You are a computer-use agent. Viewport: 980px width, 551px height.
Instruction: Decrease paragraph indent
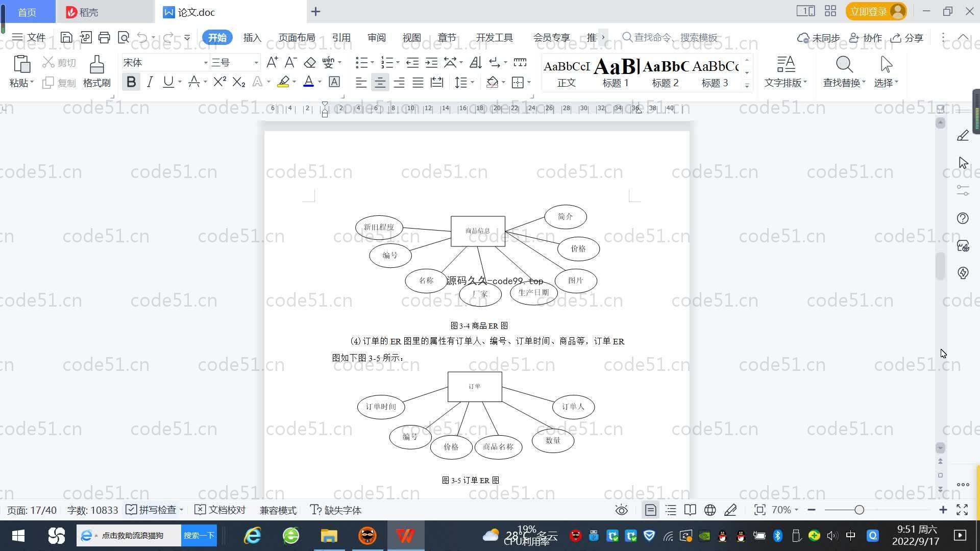[412, 62]
